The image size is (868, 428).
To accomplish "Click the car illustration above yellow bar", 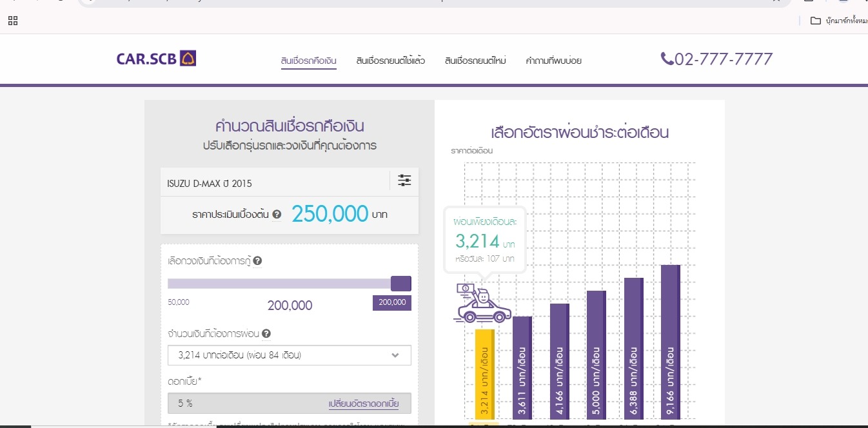I will click(483, 303).
